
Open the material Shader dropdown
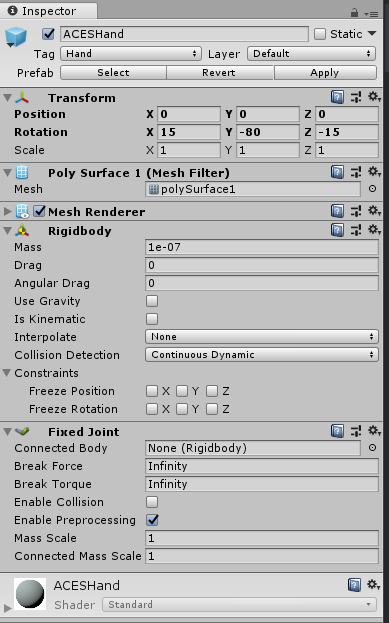(239, 605)
